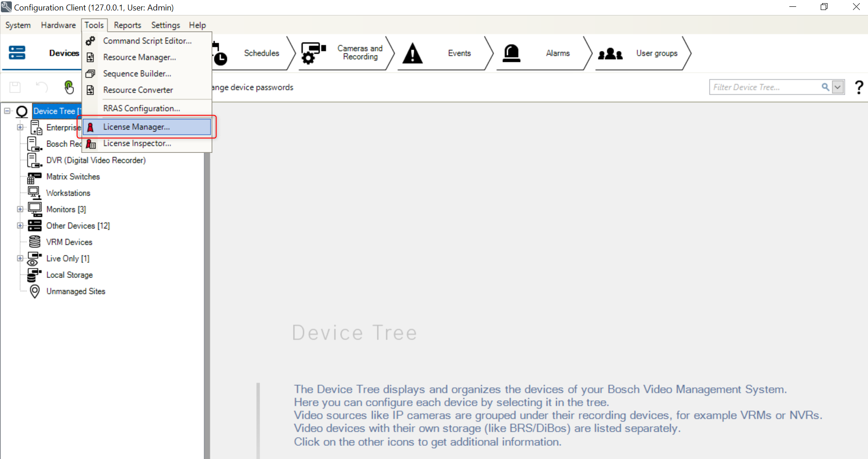The height and width of the screenshot is (459, 868).
Task: Choose Resource Manager menu entry
Action: click(x=147, y=57)
